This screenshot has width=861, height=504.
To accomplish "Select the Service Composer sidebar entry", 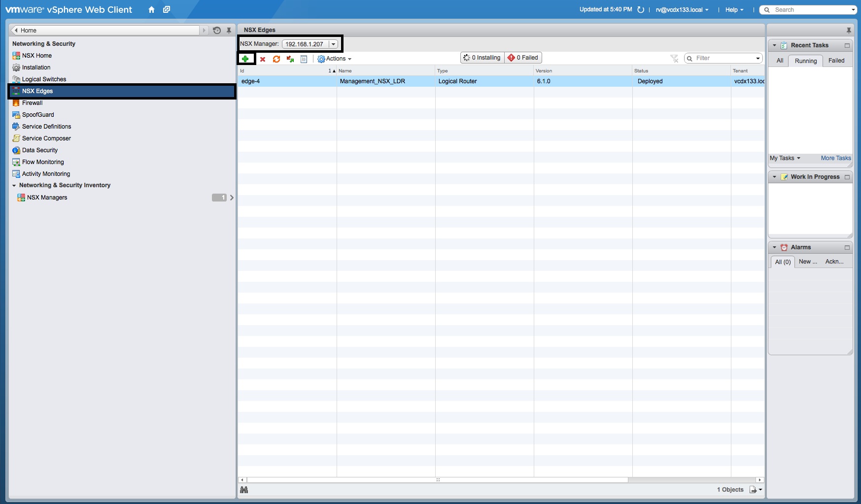I will click(46, 138).
